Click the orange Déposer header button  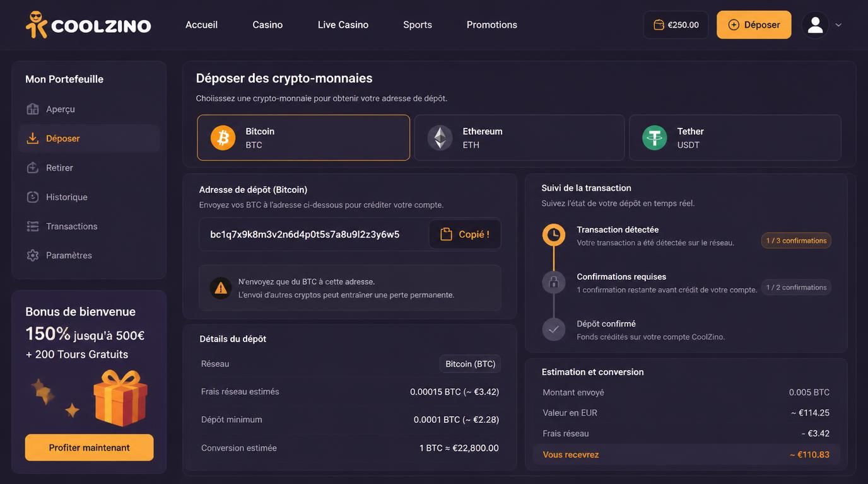pyautogui.click(x=754, y=25)
